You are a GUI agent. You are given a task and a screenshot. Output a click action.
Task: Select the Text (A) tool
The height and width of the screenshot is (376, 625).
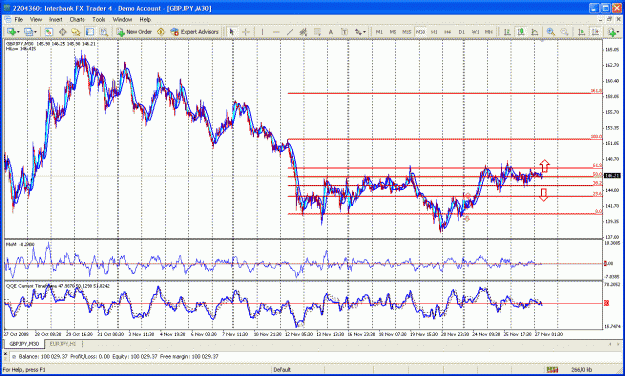[331, 31]
